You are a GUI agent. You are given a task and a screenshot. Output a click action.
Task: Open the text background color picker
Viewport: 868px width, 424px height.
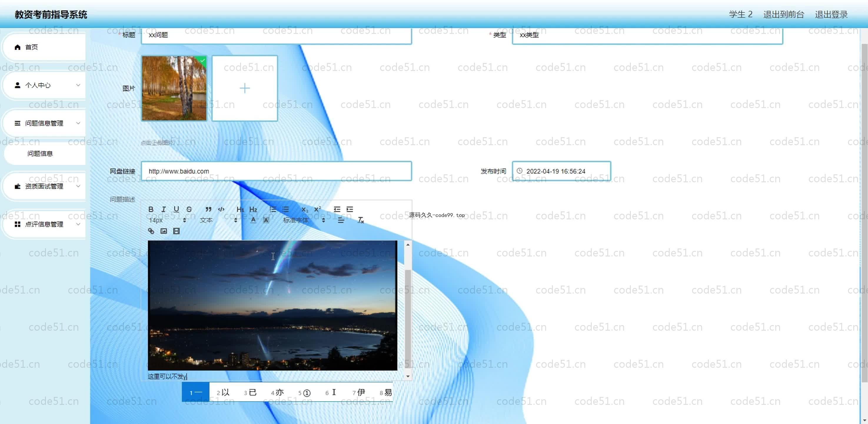point(266,220)
